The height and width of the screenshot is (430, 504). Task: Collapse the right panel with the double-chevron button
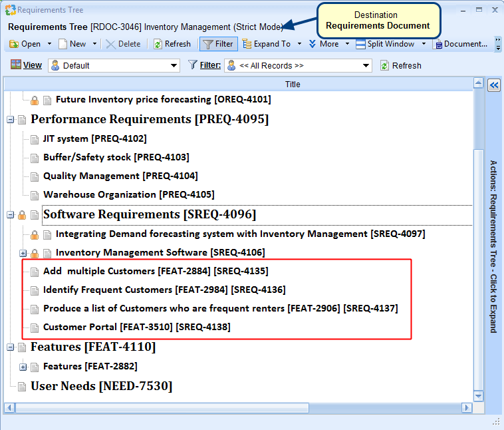point(494,85)
